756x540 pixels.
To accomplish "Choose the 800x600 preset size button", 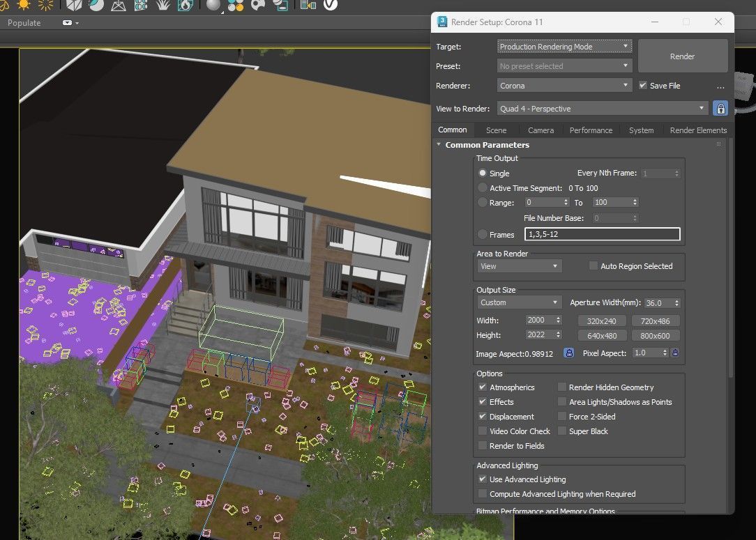I will pyautogui.click(x=655, y=336).
